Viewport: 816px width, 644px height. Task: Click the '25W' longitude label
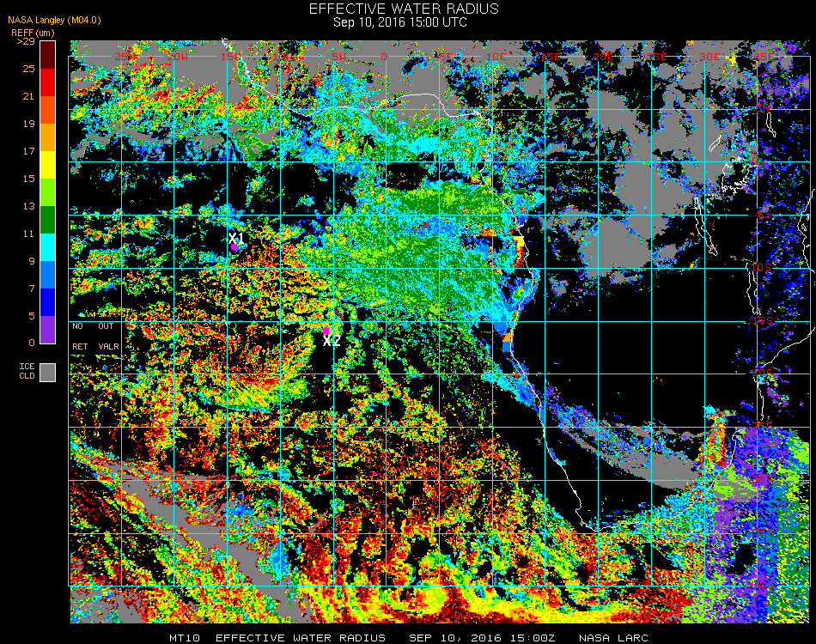[x=125, y=57]
